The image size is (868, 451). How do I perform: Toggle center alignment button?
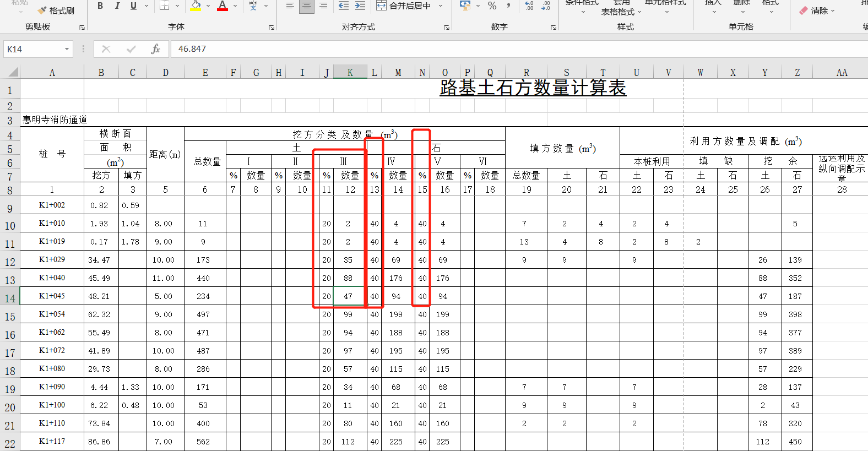tap(307, 6)
